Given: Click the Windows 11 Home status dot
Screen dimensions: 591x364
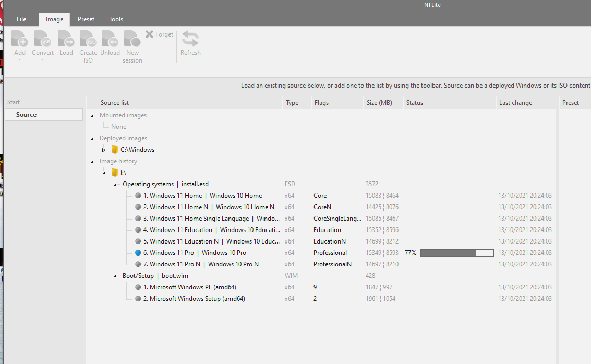Looking at the screenshot, I should point(138,196).
